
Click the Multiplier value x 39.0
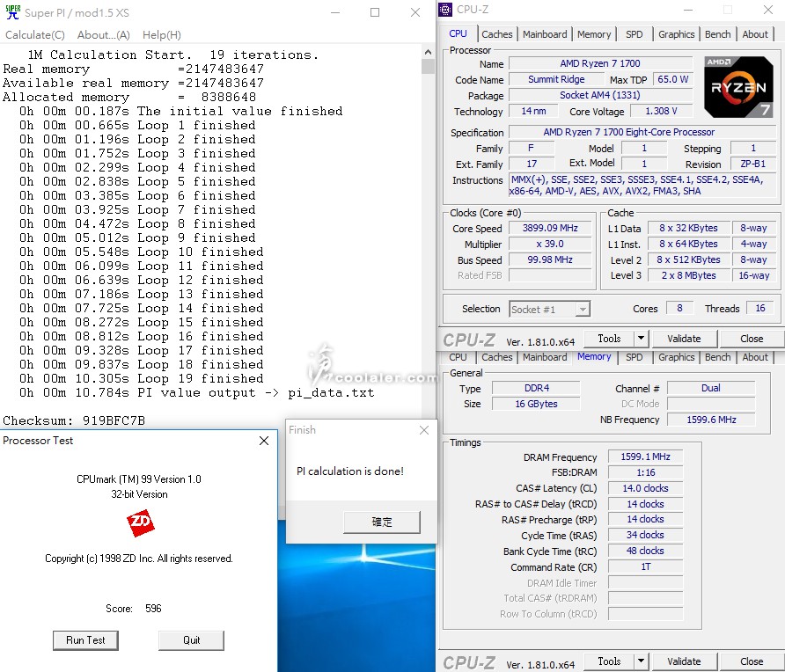550,245
